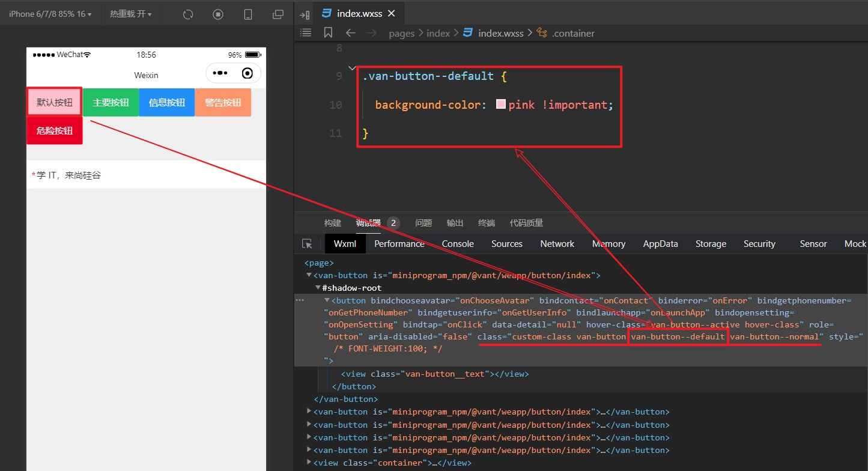The width and height of the screenshot is (868, 471).
Task: Collapse the #shadow-root tree node
Action: pyautogui.click(x=318, y=288)
